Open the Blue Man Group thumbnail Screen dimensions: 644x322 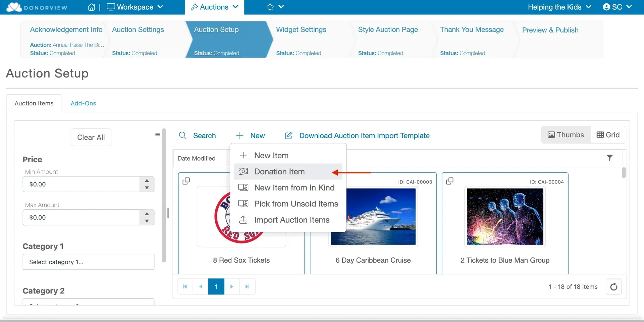point(505,217)
